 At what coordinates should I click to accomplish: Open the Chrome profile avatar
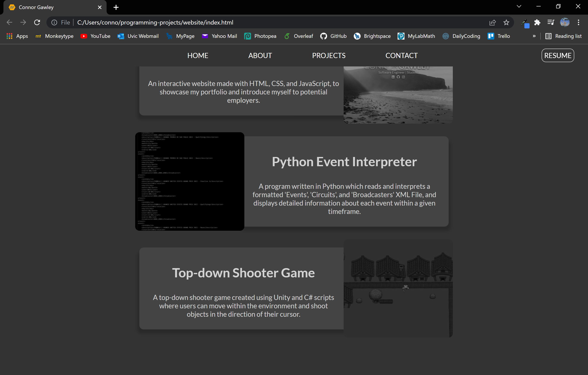565,23
